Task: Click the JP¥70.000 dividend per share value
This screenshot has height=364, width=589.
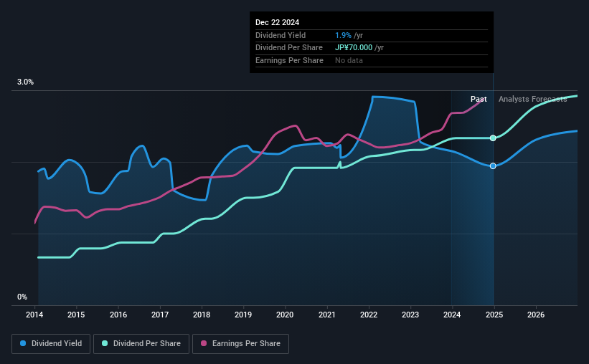Action: pyautogui.click(x=354, y=48)
